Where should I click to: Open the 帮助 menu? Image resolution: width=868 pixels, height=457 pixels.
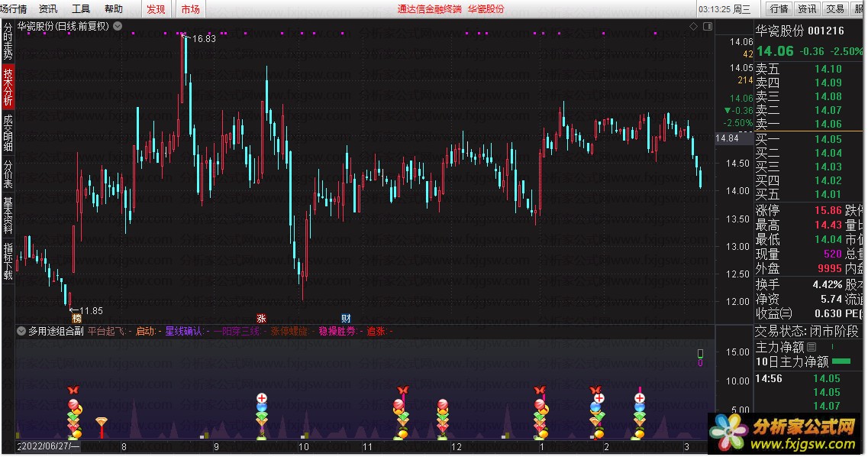[114, 9]
